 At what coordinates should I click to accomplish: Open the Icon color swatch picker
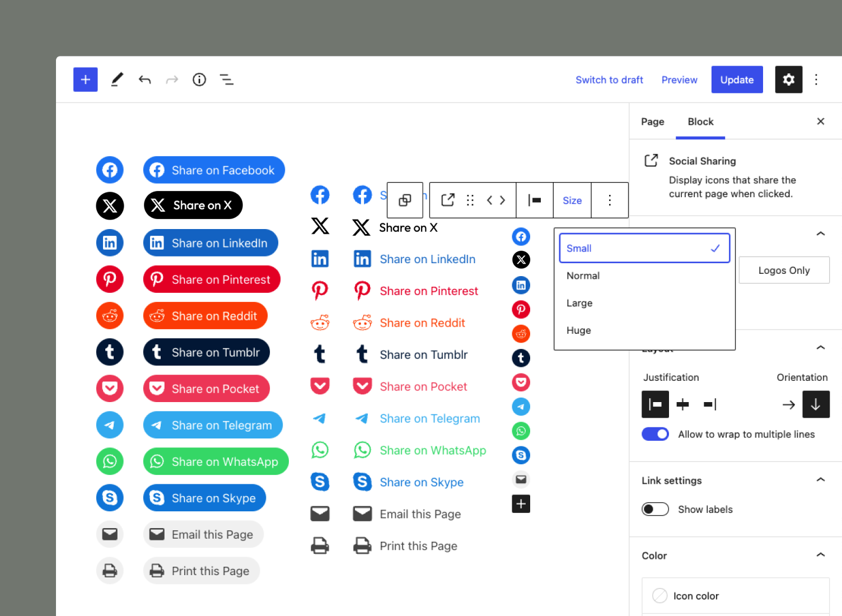tap(660, 596)
